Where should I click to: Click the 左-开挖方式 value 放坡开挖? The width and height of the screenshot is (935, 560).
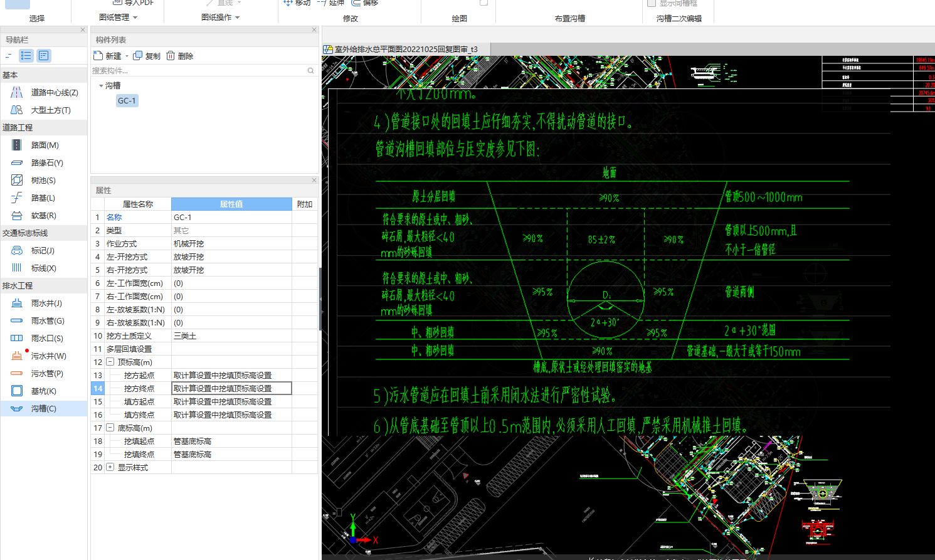(231, 256)
